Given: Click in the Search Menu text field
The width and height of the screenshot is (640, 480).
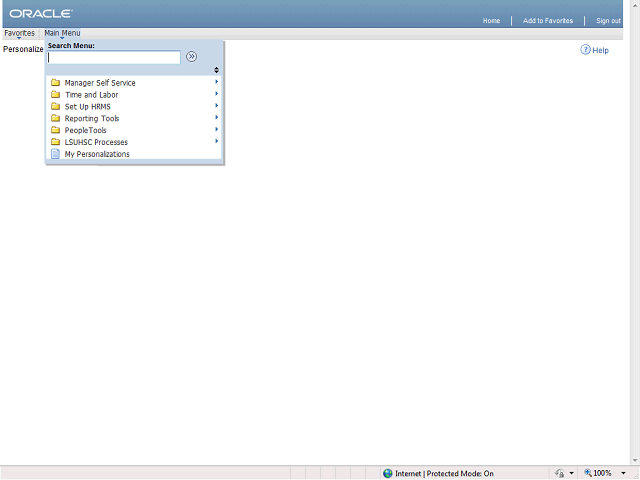Looking at the screenshot, I should [x=114, y=57].
